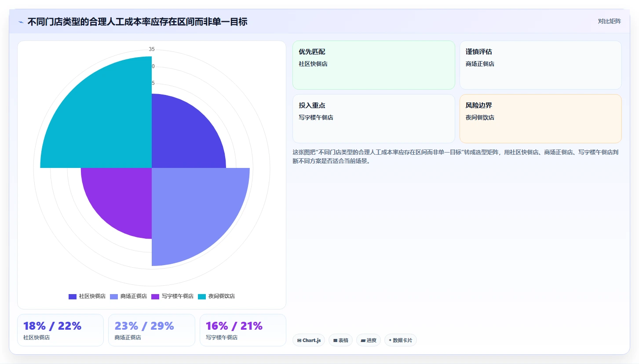Click the Chart.js tag pill
639x364 pixels.
pyautogui.click(x=309, y=340)
